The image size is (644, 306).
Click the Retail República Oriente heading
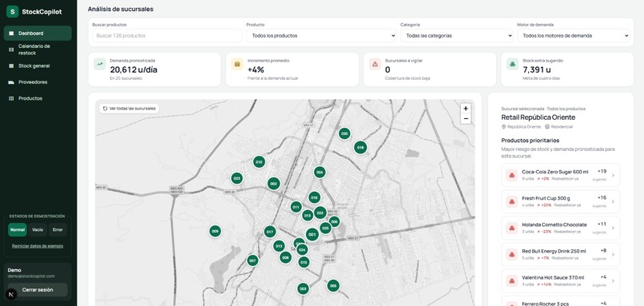pyautogui.click(x=538, y=117)
